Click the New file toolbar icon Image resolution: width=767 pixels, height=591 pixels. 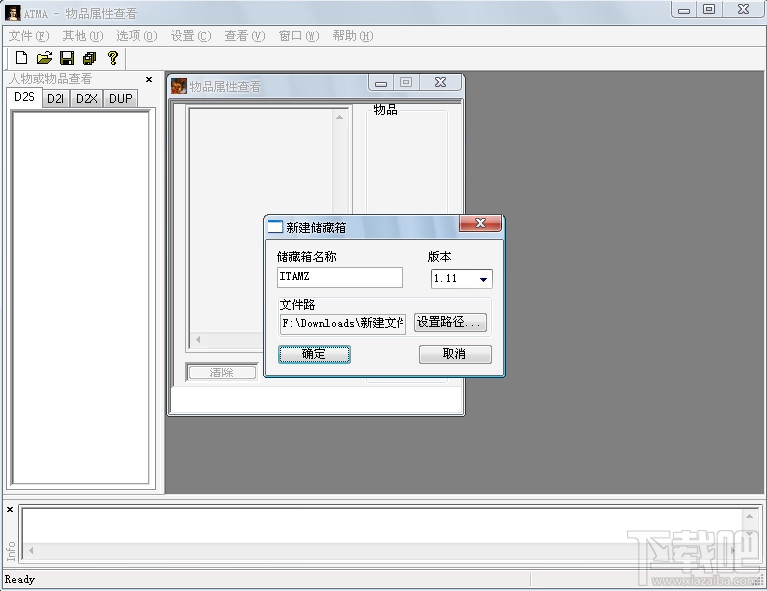pyautogui.click(x=21, y=58)
